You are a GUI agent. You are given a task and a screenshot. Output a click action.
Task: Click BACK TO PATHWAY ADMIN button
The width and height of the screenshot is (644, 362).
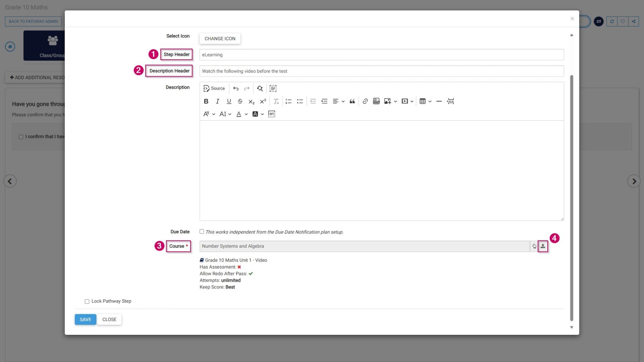[33, 21]
